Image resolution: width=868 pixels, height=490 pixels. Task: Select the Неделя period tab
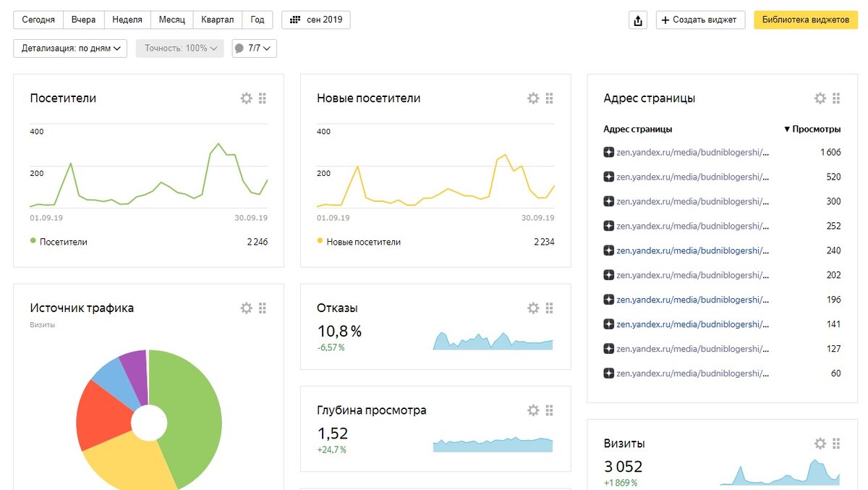coord(127,20)
